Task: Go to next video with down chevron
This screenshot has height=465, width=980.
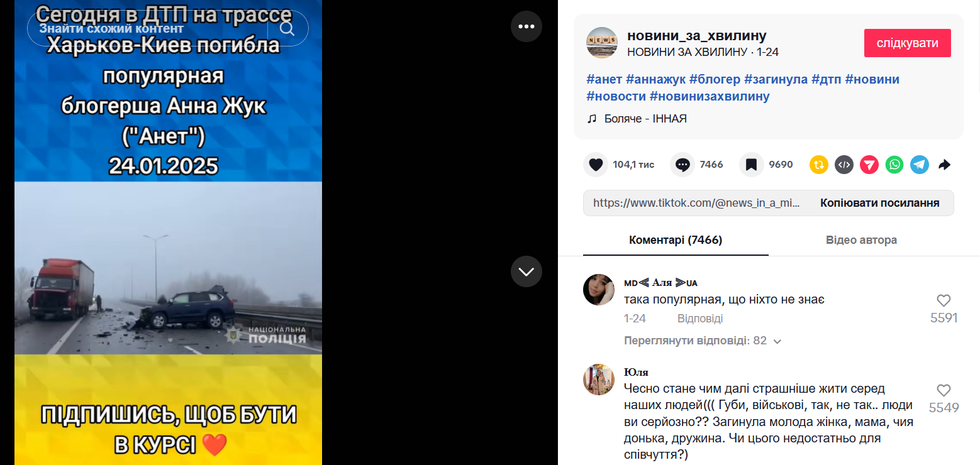Action: coord(526,271)
